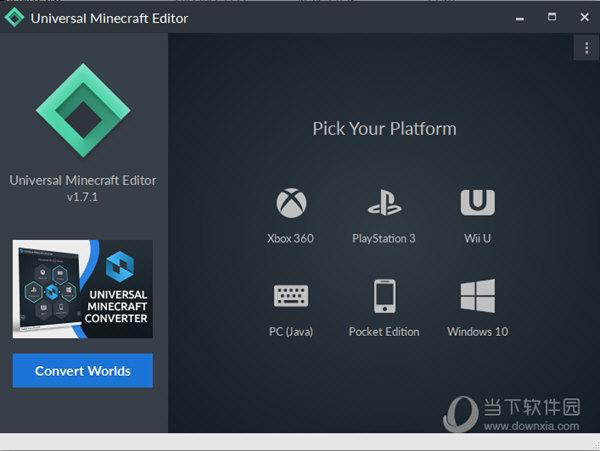Open the Universal Minecraft Converter banner
The image size is (600, 451).
pos(83,289)
